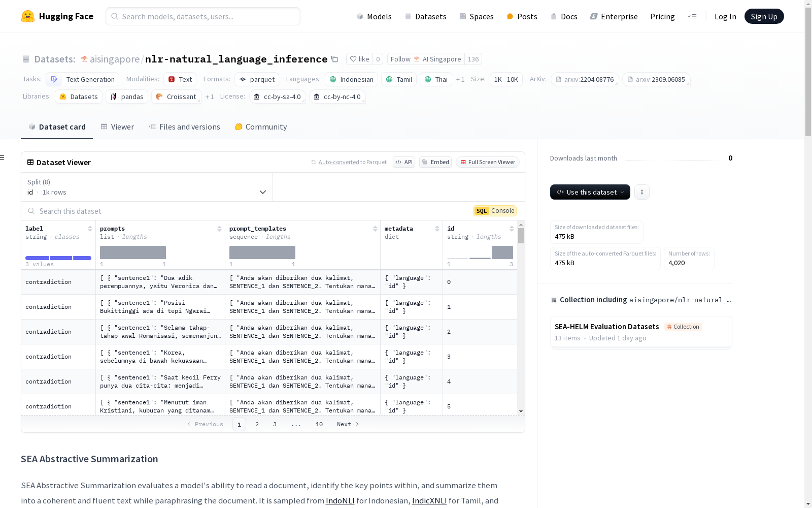Select the Datasets library tag
This screenshot has height=508, width=812.
[79, 97]
